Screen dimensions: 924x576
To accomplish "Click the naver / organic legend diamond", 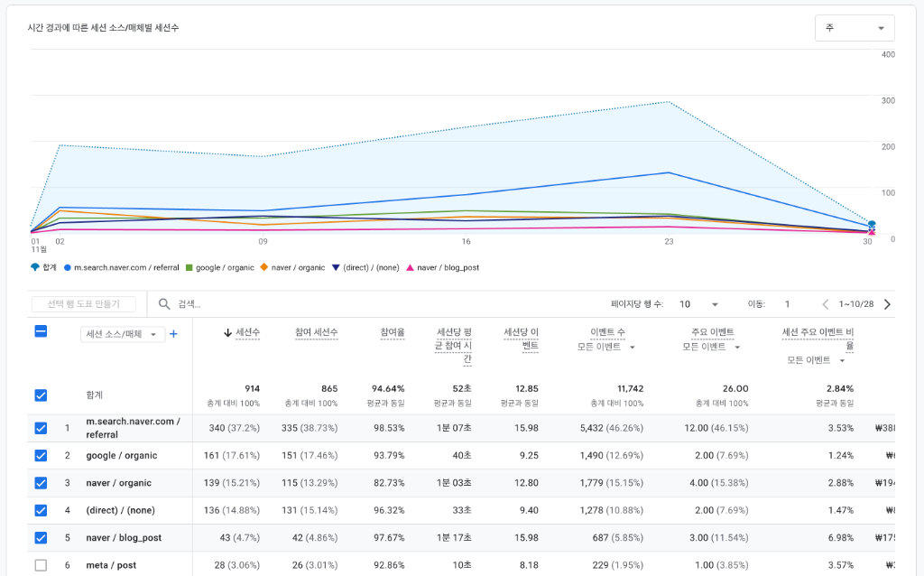I will point(264,267).
